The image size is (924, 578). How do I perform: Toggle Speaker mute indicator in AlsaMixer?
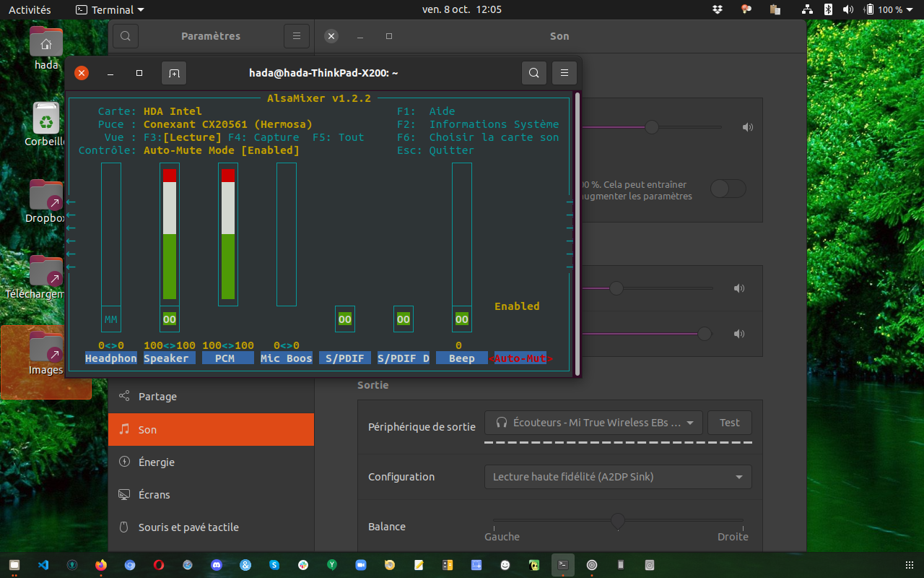click(170, 319)
